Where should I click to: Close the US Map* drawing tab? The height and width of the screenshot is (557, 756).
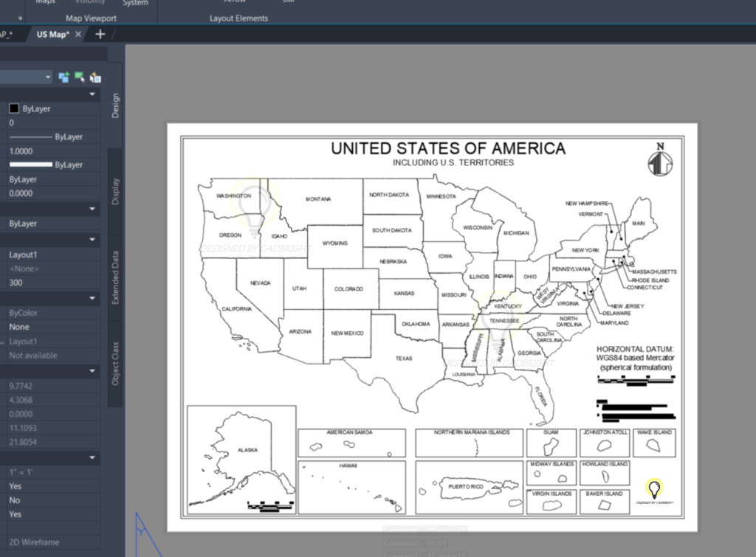coord(78,34)
